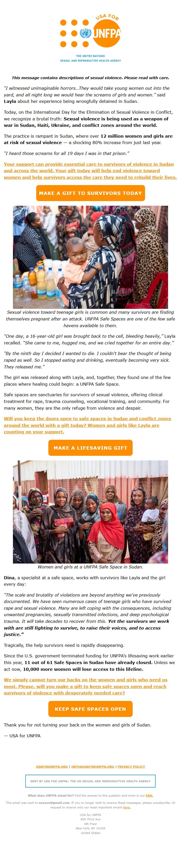Viewport: 181px width, 868px height.
Task: Click the INFO@USAFORUNFPA.ORG email link
Action: (93, 767)
